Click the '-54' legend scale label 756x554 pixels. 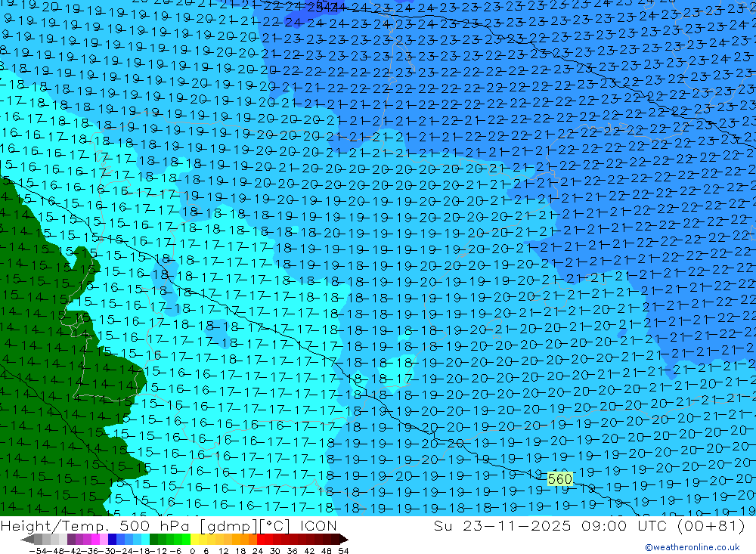[38, 551]
